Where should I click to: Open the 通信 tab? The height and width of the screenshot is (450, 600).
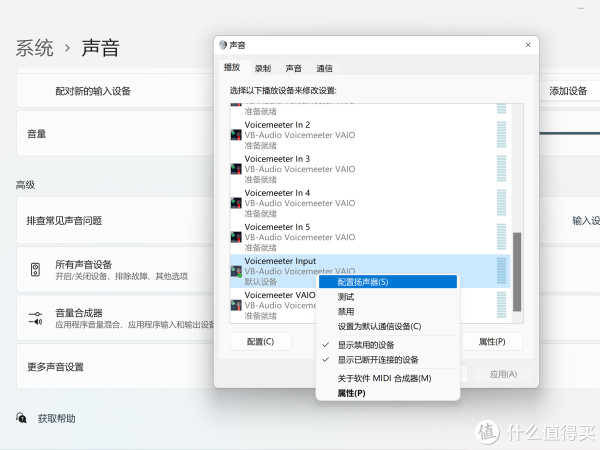coord(324,68)
